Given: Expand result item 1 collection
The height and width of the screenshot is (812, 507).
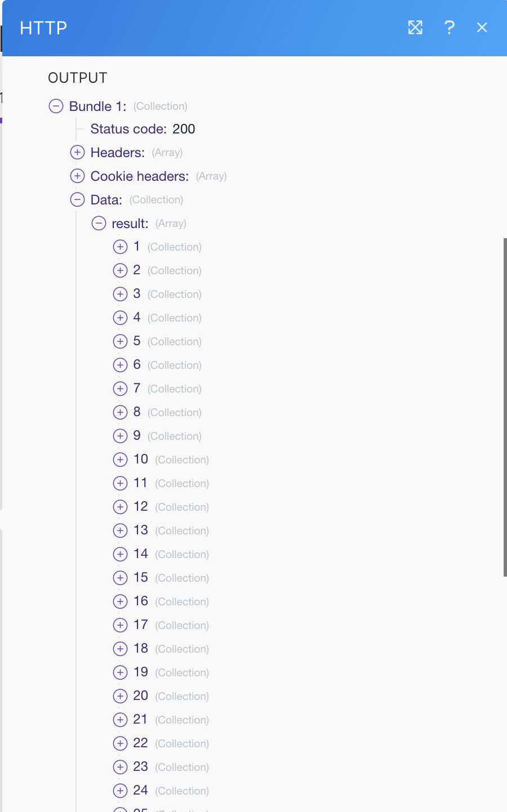Looking at the screenshot, I should (x=120, y=247).
